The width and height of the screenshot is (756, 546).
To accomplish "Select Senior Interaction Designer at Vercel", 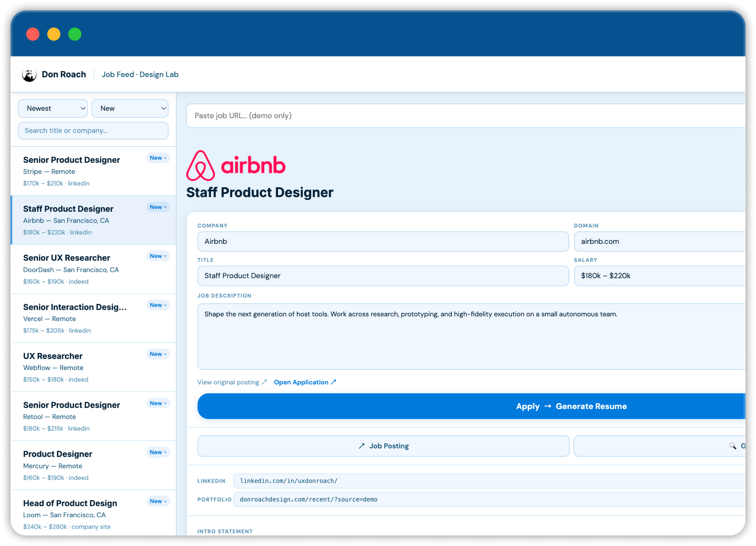I will point(93,318).
